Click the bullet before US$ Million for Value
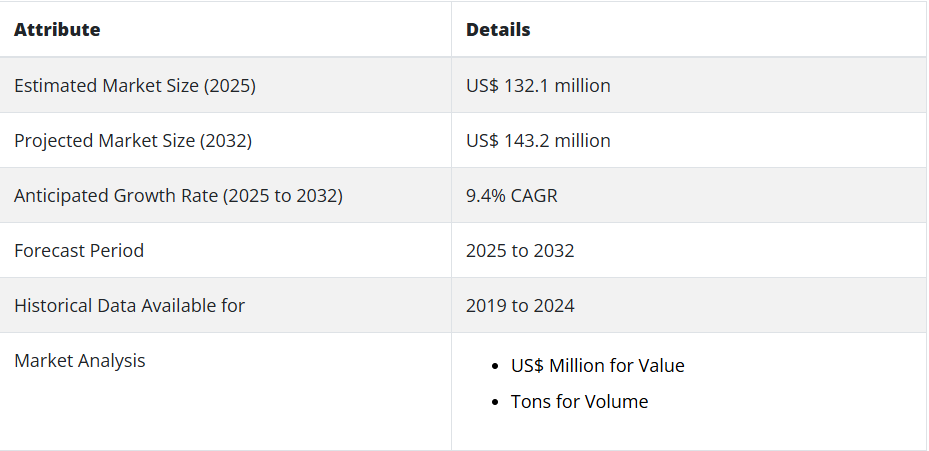The height and width of the screenshot is (451, 929). 496,367
